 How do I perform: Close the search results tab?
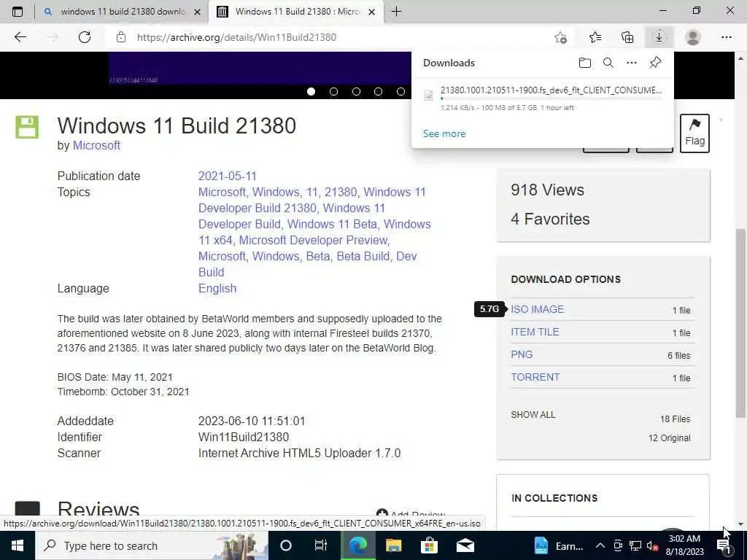197,12
